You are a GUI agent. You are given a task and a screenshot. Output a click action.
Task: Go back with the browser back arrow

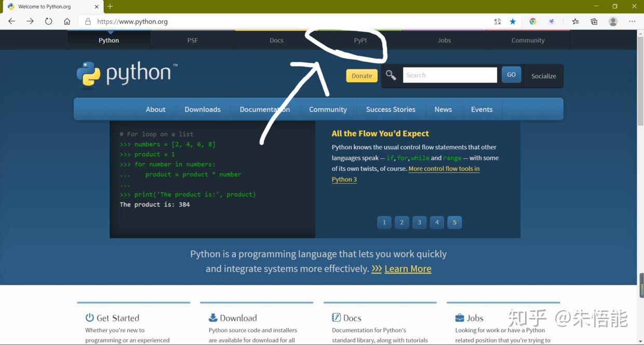[12, 21]
